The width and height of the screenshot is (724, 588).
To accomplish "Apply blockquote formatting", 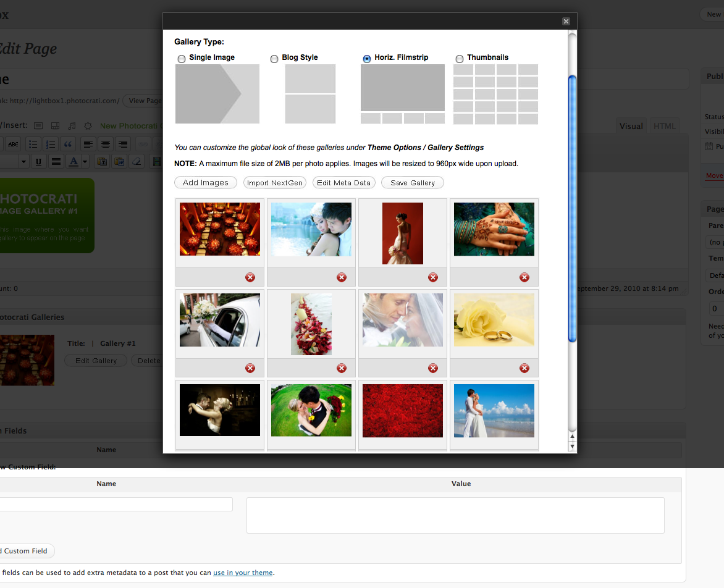I will (x=69, y=144).
